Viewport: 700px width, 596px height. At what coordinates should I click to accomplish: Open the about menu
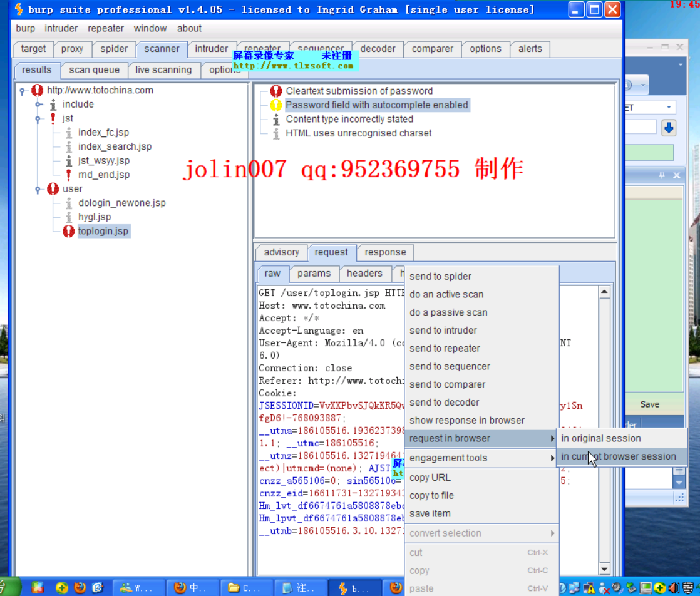189,29
